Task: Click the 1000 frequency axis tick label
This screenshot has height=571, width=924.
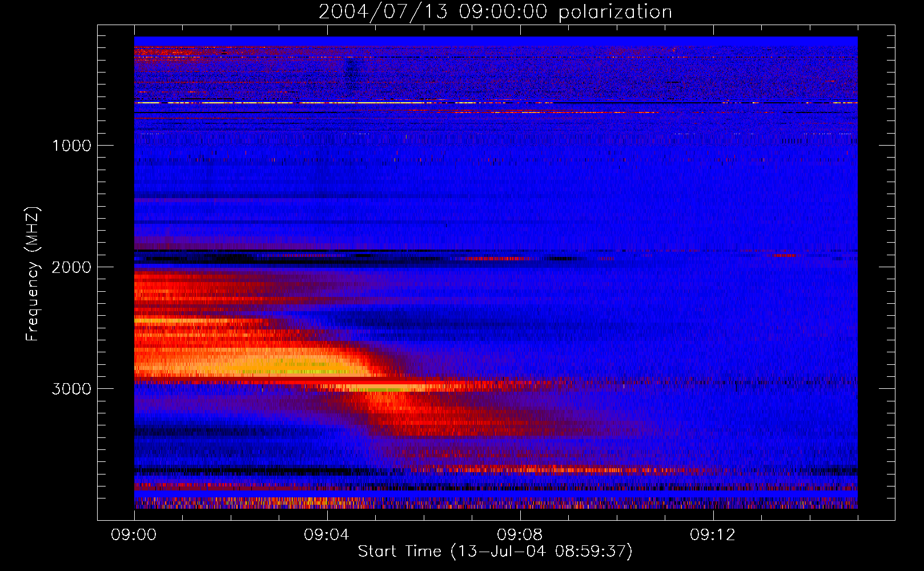Action: coord(71,146)
